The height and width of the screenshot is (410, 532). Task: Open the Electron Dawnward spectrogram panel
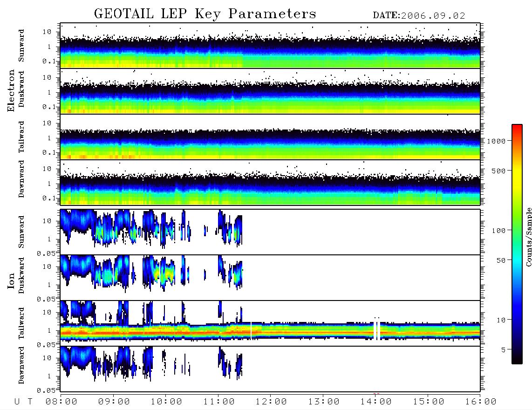tap(270, 182)
